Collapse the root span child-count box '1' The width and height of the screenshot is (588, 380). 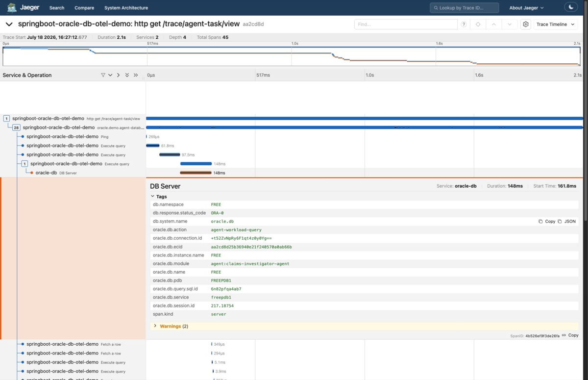pos(6,118)
